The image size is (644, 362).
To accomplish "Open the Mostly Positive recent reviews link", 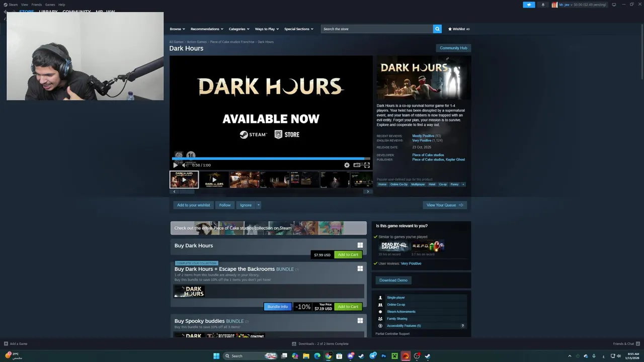I will 423,136.
